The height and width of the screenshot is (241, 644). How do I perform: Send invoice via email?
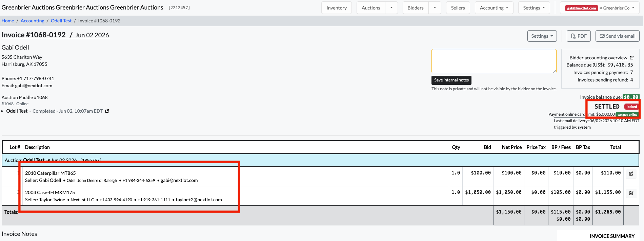point(618,36)
